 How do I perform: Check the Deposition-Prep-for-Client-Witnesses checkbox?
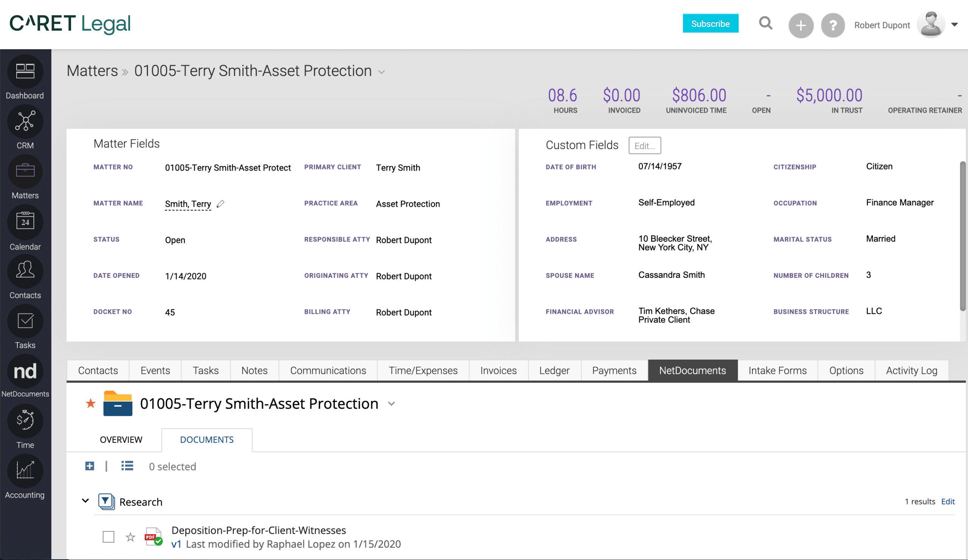tap(109, 537)
